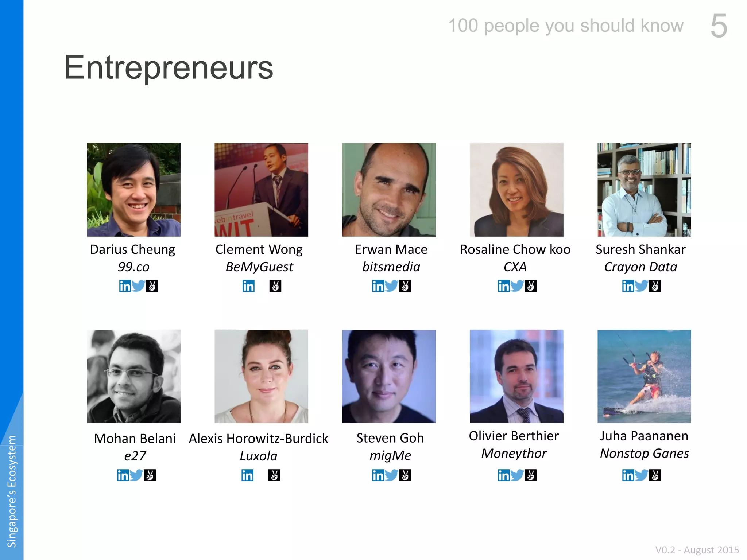Click the Singapore's Ecosystem sidebar label
The width and height of the screenshot is (747, 560).
tap(12, 491)
